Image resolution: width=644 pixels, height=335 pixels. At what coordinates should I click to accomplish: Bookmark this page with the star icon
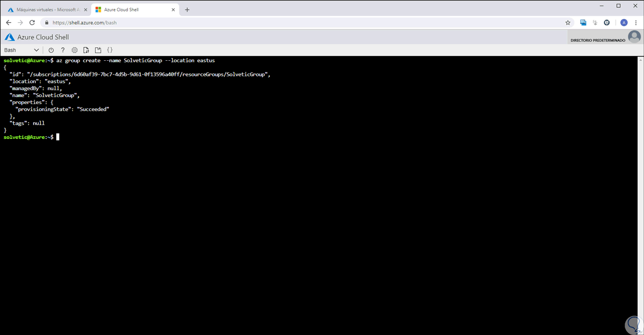568,23
